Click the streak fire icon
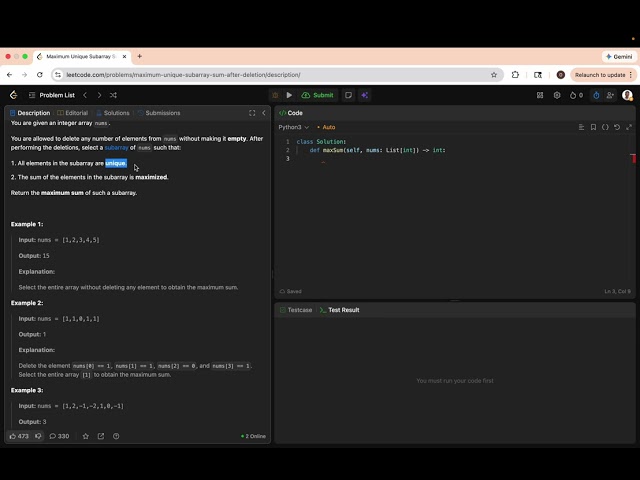The image size is (640, 480). [x=576, y=95]
